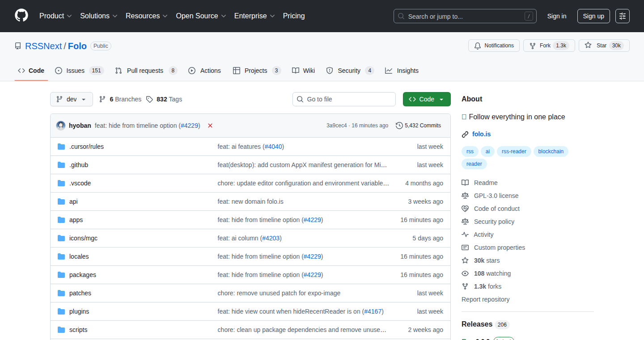Click the search magnifier icon in header
Screen dimensions: 644x340
401,17
